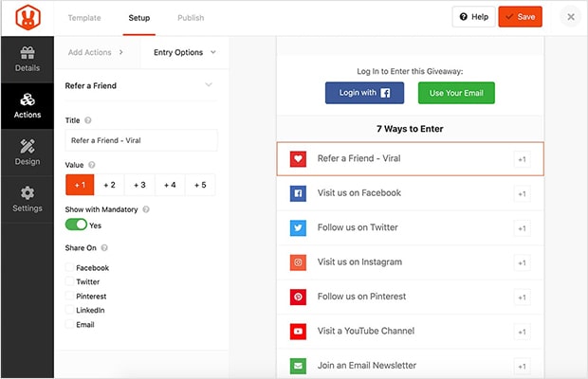
Task: Click the Add Actions arrow chevron
Action: tap(121, 52)
